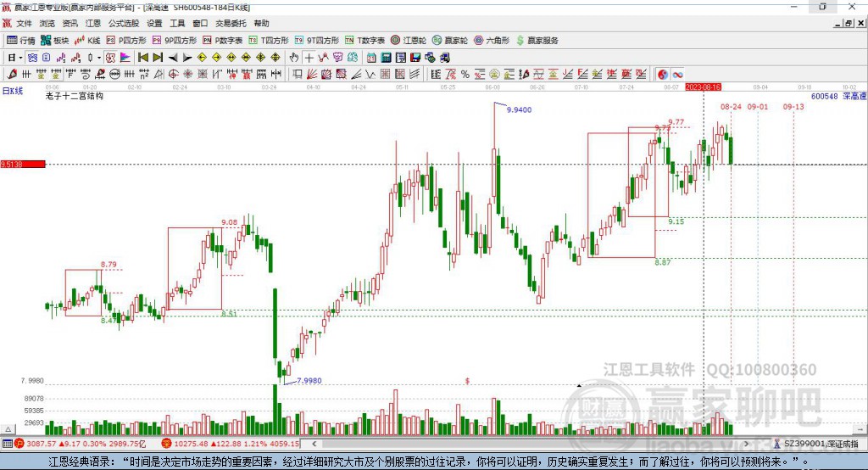Click the 老子十二宫结构 indicator title
868x470 pixels.
[75, 96]
